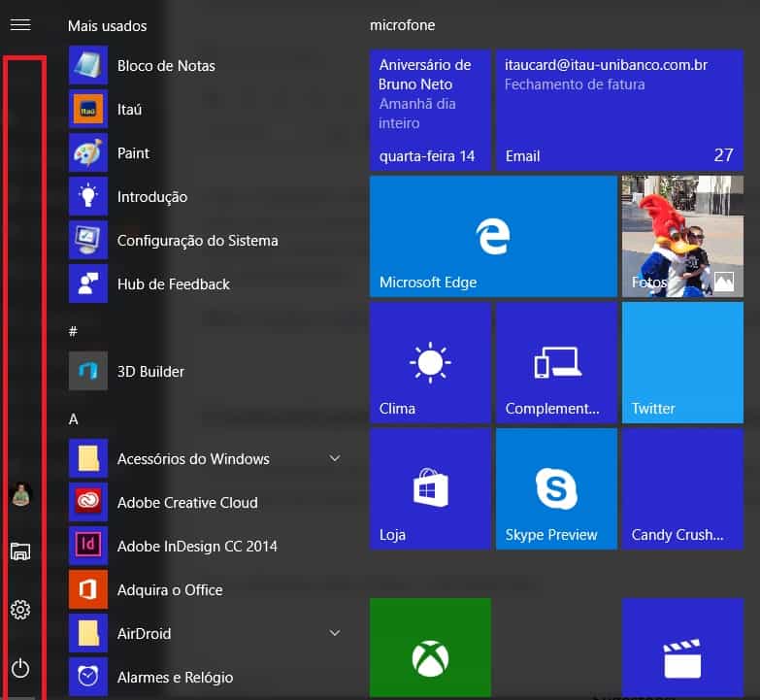Expand the AirDroid folder chevron

[x=335, y=633]
